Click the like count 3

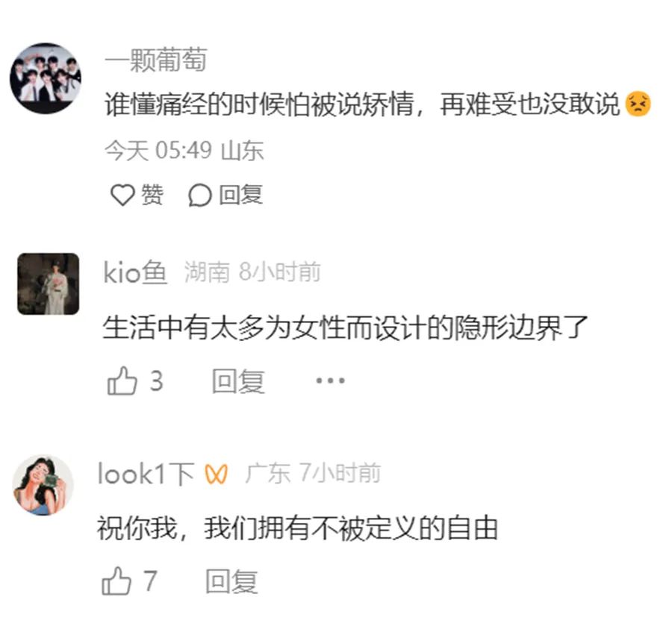(157, 381)
